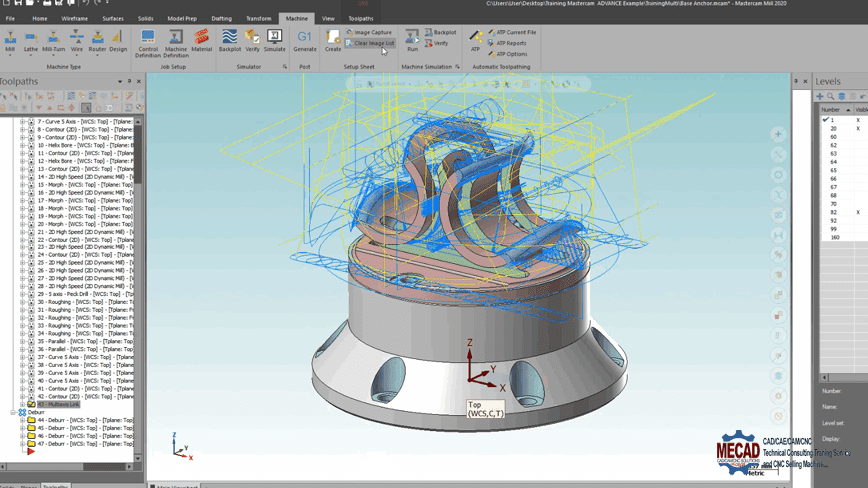This screenshot has width=868, height=488.
Task: Click Create setup sheet icon
Action: pos(333,42)
